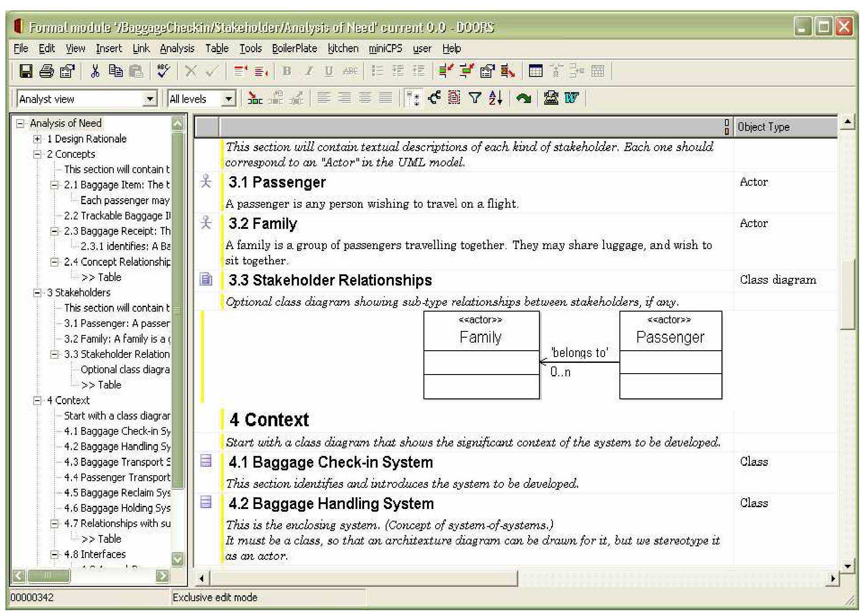
Task: Open the link properties icon
Action: pyautogui.click(x=487, y=71)
